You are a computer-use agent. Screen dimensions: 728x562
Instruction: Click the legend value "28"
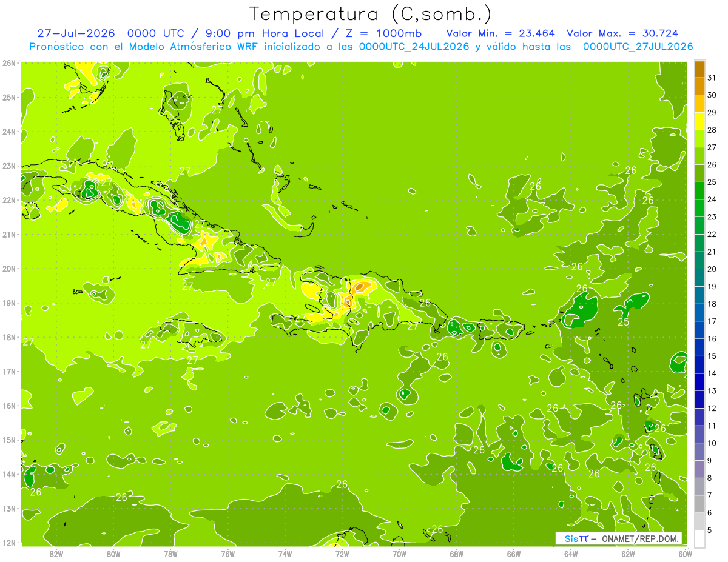[x=712, y=130]
